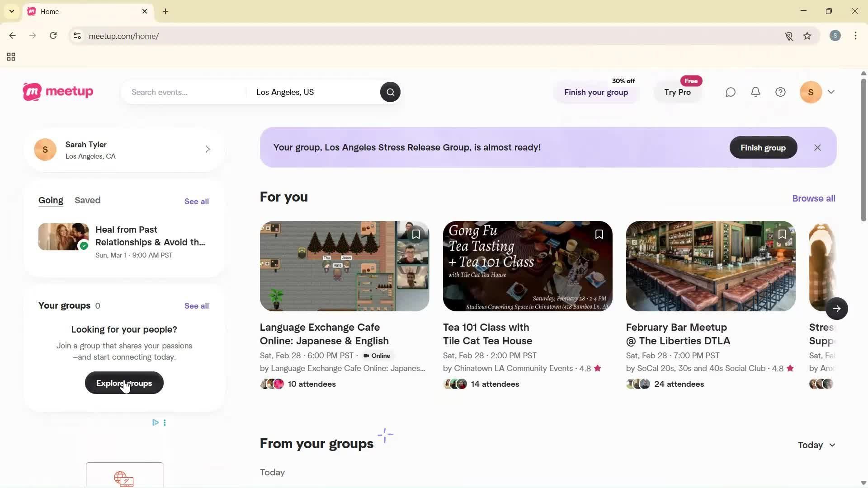Save the Language Exchange Cafe event bookmark

coord(416,235)
